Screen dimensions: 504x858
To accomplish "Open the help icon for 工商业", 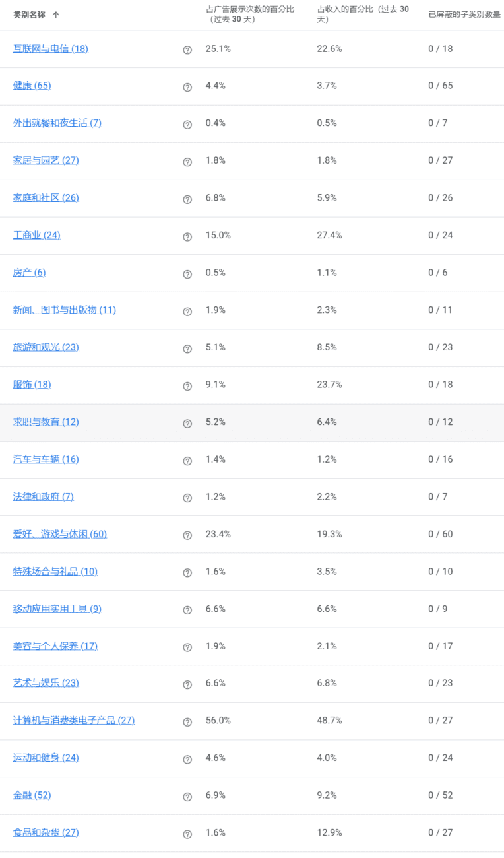I will click(187, 237).
